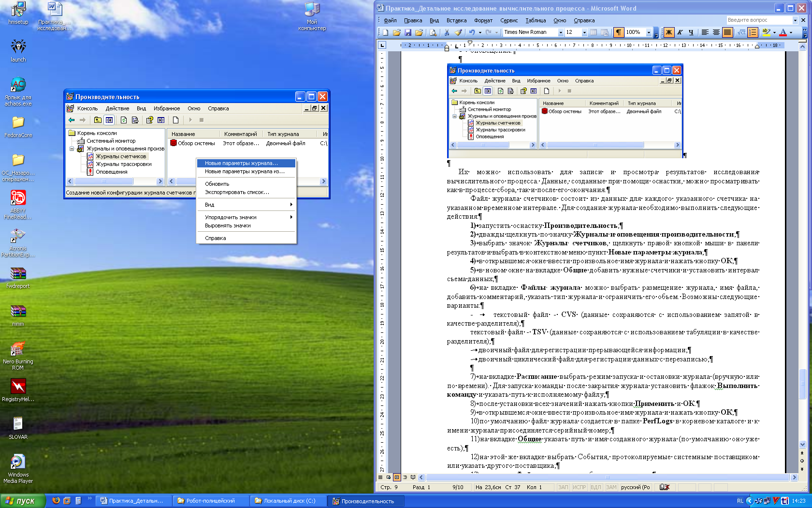Toggle italic formatting (К) in Word
Screen dimensions: 812x508
(x=680, y=32)
